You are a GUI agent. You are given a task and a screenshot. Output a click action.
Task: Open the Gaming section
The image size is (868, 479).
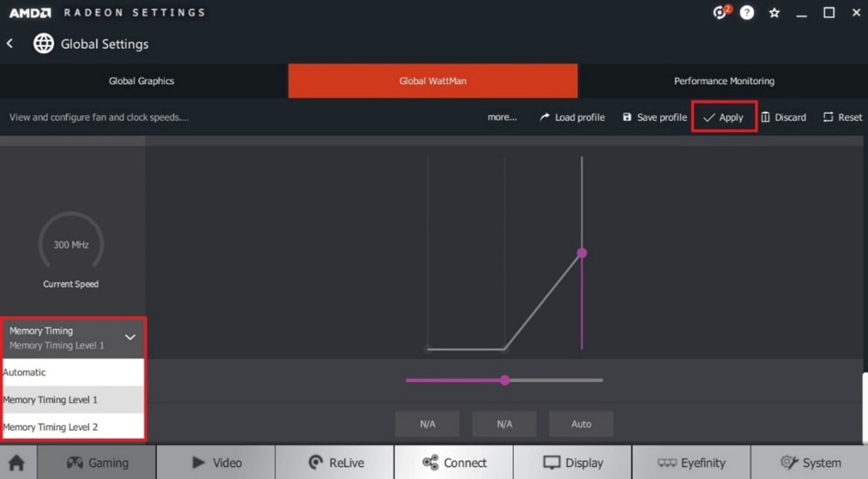97,463
